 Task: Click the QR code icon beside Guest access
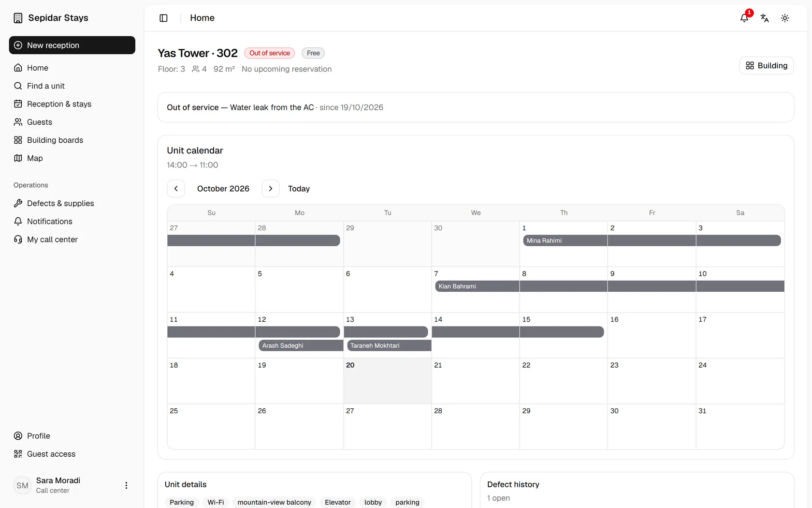coord(18,454)
